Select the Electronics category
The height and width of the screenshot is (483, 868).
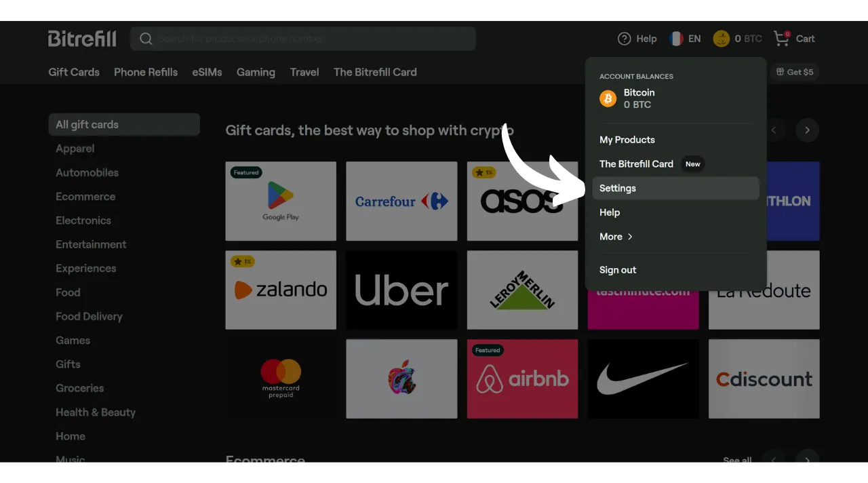click(83, 220)
